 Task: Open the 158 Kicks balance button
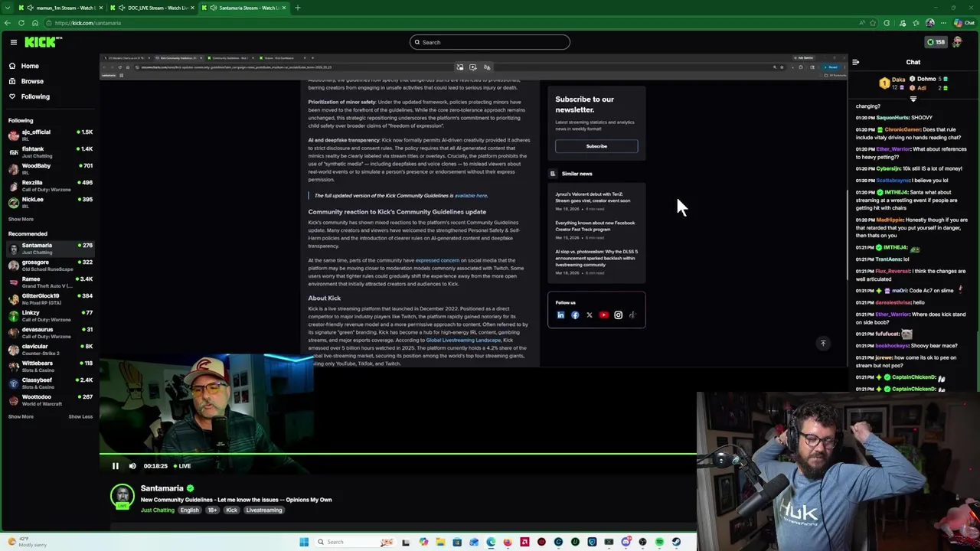point(936,42)
